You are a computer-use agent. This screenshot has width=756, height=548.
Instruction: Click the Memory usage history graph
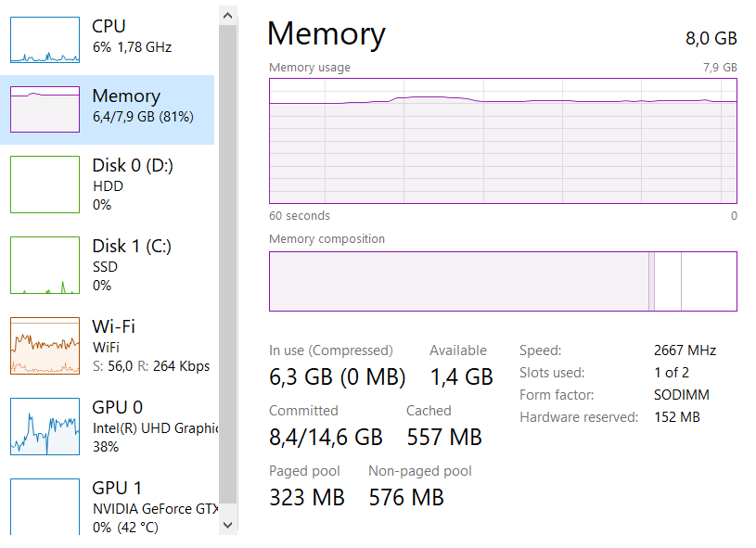(x=503, y=140)
